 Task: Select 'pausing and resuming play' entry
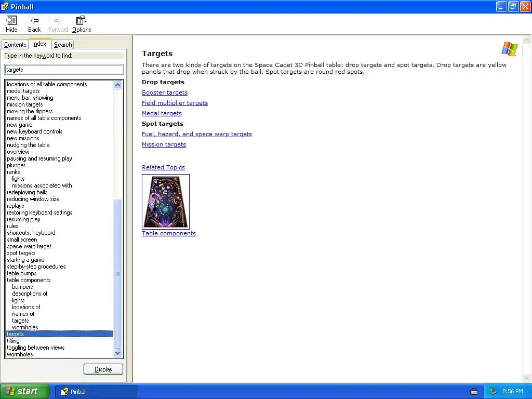coord(39,158)
